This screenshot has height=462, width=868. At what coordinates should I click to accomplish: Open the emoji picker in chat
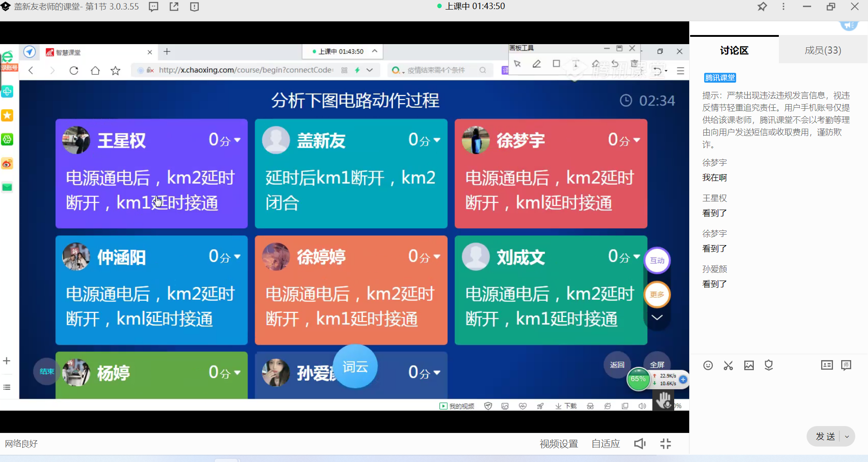(x=708, y=366)
